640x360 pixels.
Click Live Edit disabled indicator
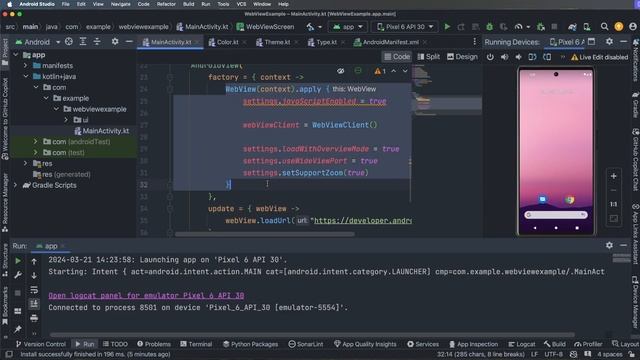599,57
